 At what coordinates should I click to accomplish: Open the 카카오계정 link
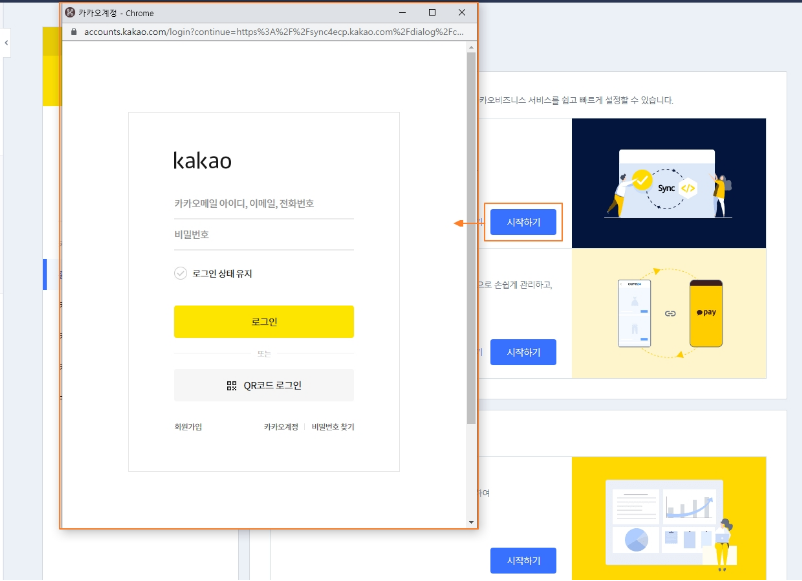click(x=281, y=427)
